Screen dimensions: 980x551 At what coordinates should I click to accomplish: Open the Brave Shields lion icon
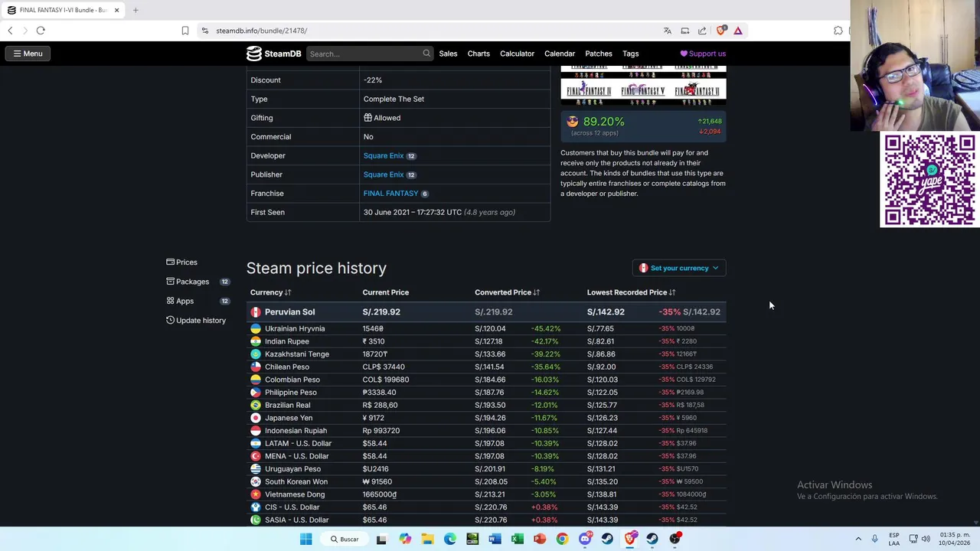(x=721, y=31)
